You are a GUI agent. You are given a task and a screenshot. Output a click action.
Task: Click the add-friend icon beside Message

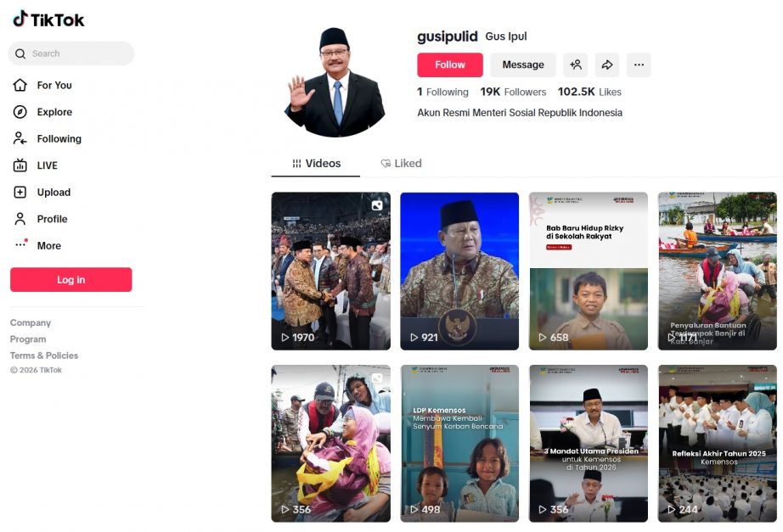point(575,64)
